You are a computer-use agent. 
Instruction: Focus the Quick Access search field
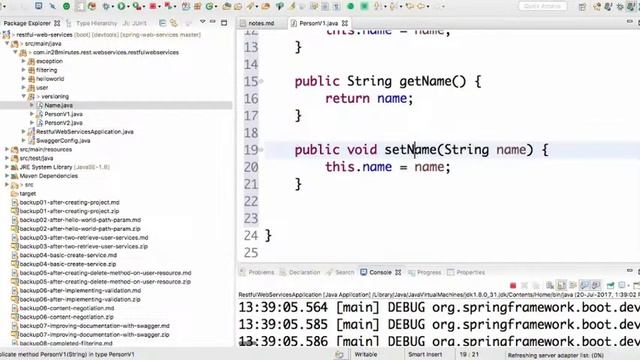coord(542,6)
